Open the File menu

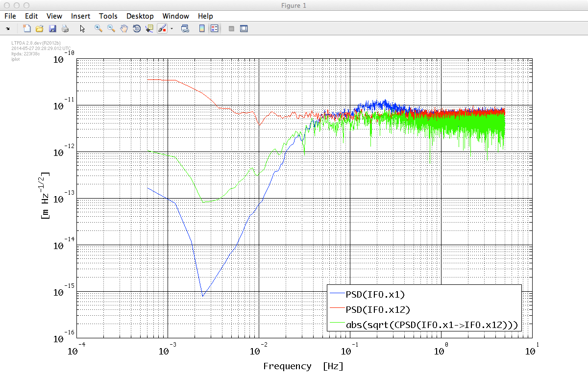(10, 16)
